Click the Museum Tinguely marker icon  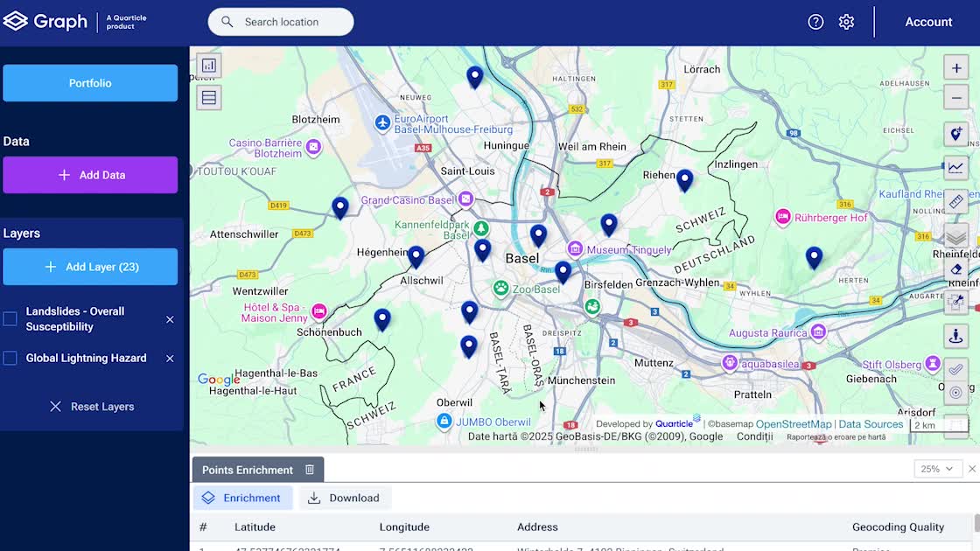(575, 248)
